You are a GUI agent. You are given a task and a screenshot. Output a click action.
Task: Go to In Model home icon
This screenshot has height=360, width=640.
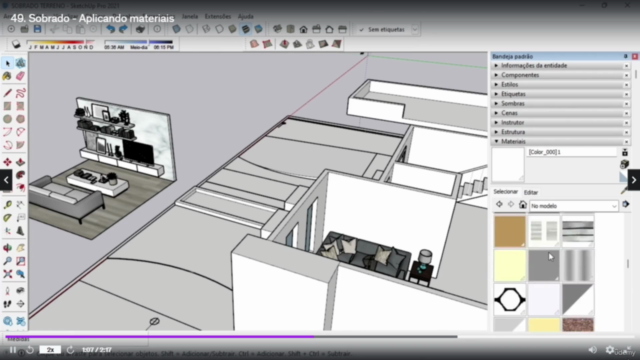click(523, 205)
